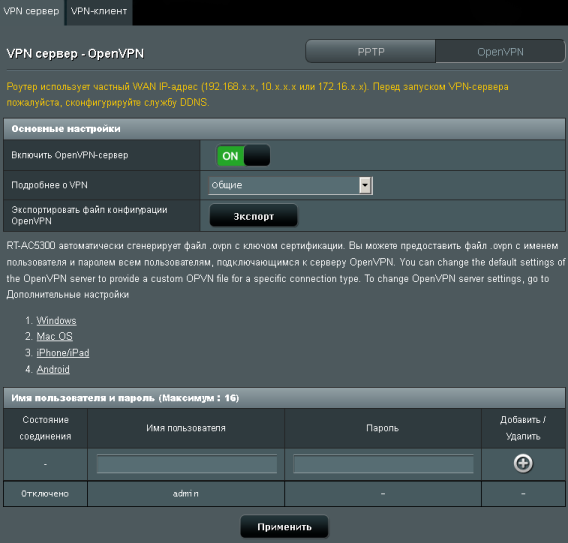
Task: Click the Экспорт button
Action: (254, 216)
